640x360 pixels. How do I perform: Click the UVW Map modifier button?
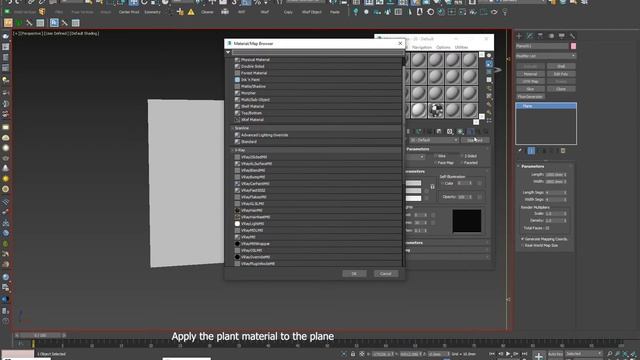point(530,81)
